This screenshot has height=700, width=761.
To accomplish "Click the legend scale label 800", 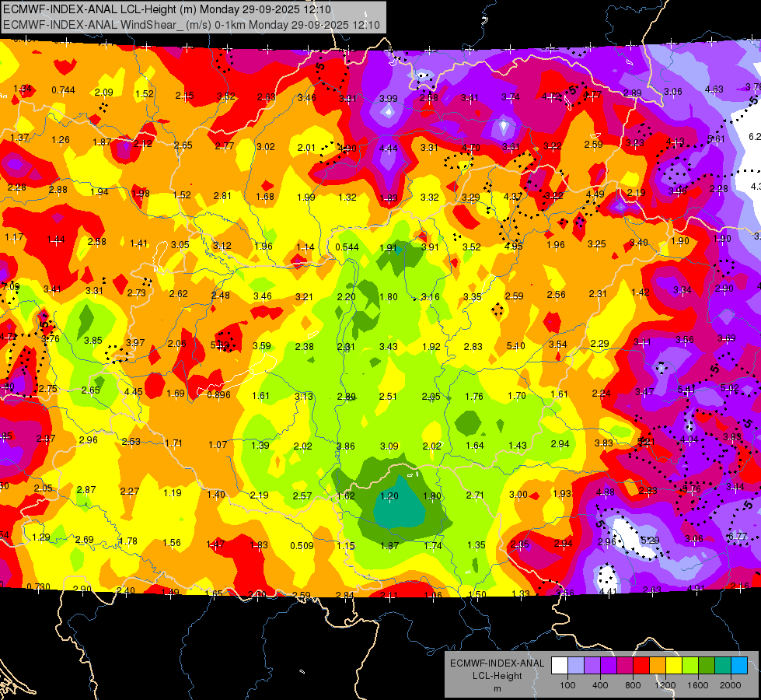I will (633, 685).
